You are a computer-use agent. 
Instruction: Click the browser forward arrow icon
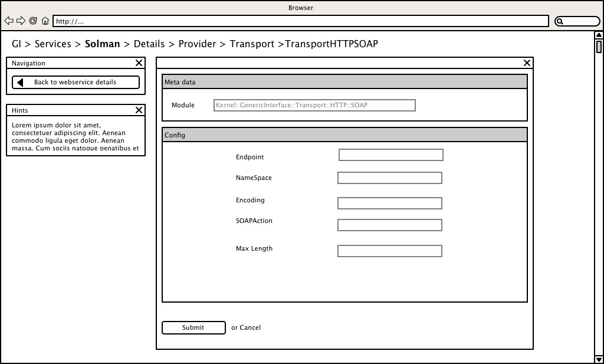pos(21,21)
